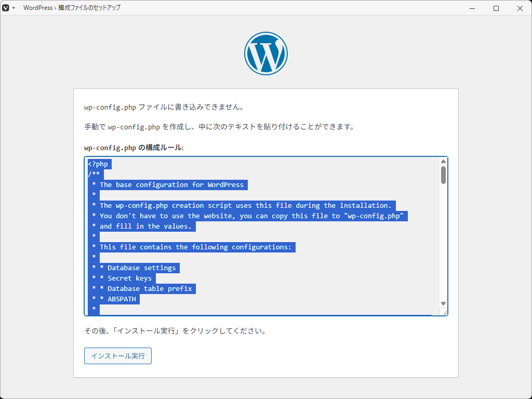Click the "<?php" line in the textarea

pos(99,164)
